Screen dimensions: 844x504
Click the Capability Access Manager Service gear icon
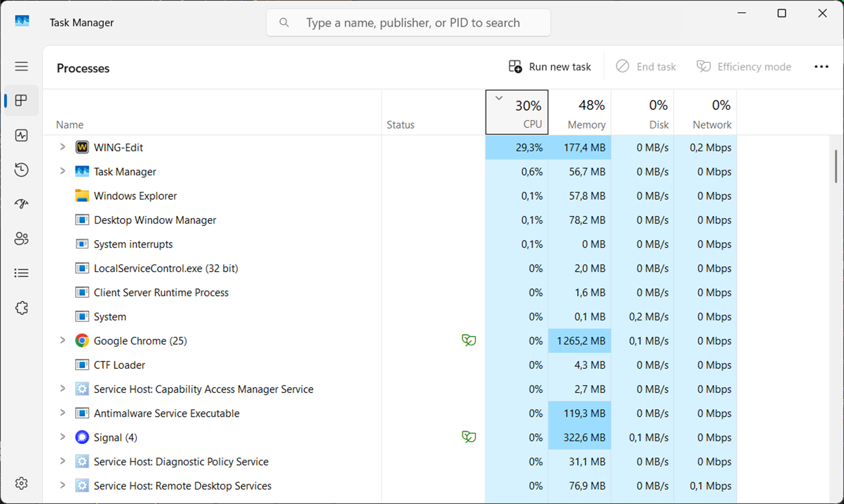click(x=82, y=389)
